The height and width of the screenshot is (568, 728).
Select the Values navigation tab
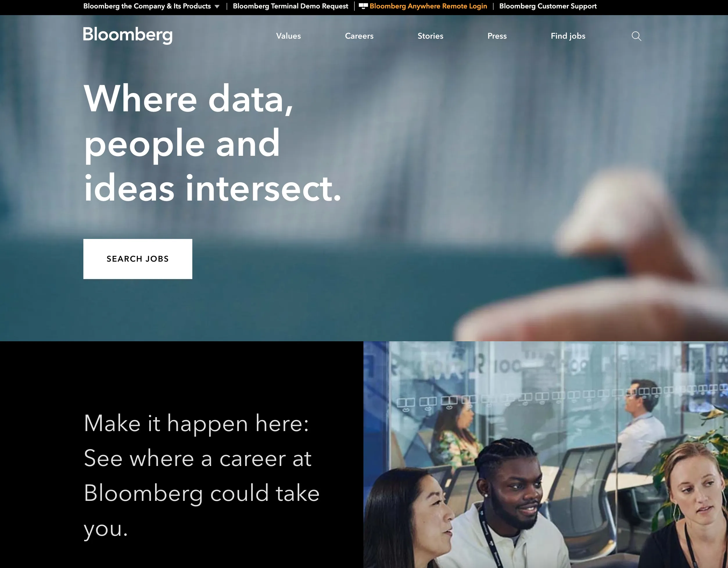click(x=288, y=36)
